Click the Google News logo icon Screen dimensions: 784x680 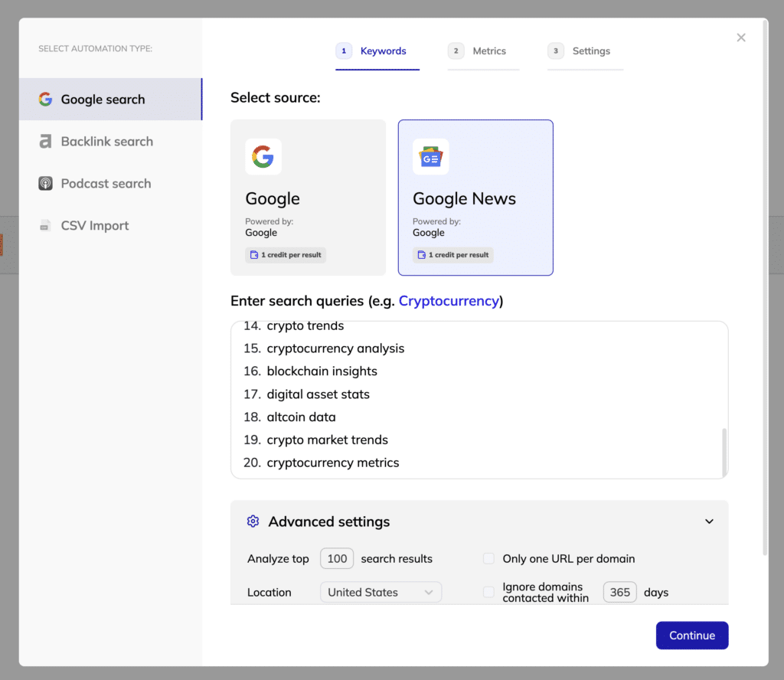click(x=430, y=157)
